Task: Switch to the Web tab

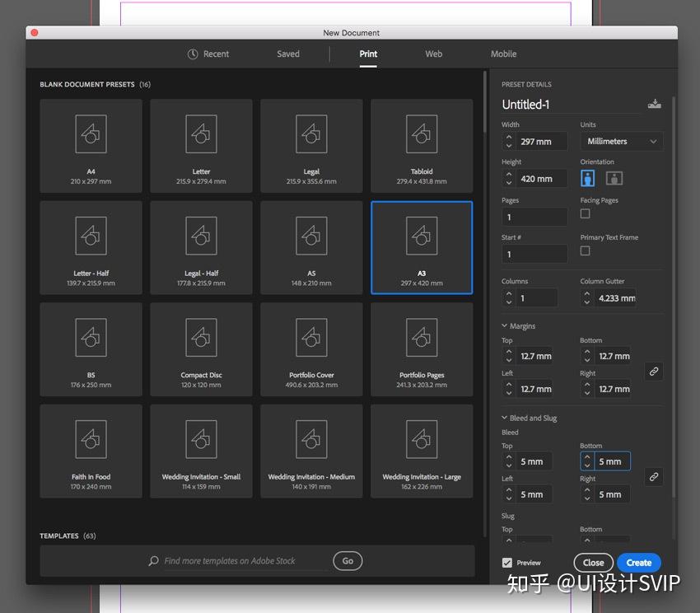Action: coord(433,54)
